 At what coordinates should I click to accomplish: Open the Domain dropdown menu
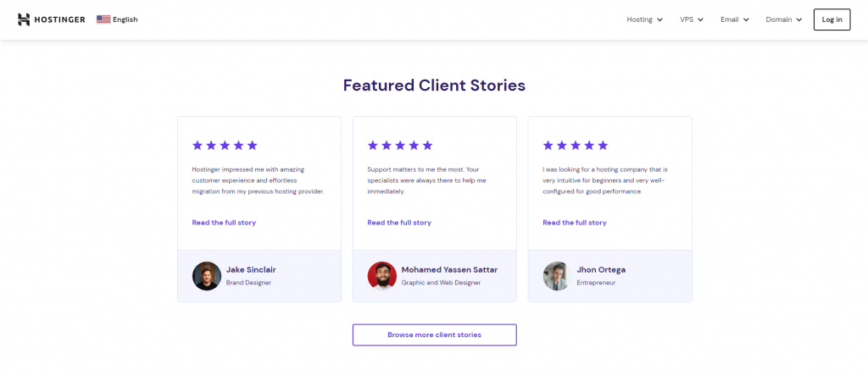pos(783,19)
